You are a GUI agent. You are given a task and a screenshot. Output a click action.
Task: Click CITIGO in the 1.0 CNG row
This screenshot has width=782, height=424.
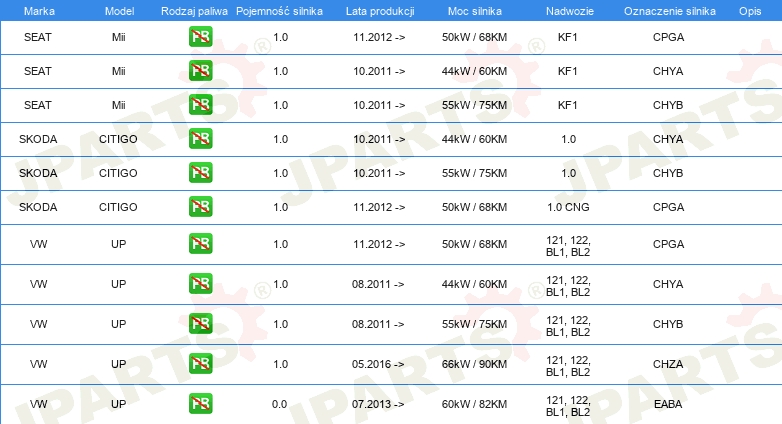(x=118, y=207)
